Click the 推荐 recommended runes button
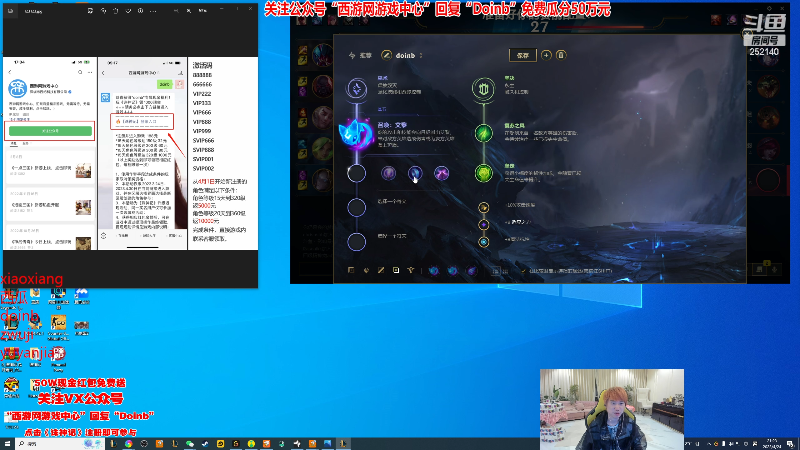Image resolution: width=800 pixels, height=450 pixels. [x=361, y=55]
